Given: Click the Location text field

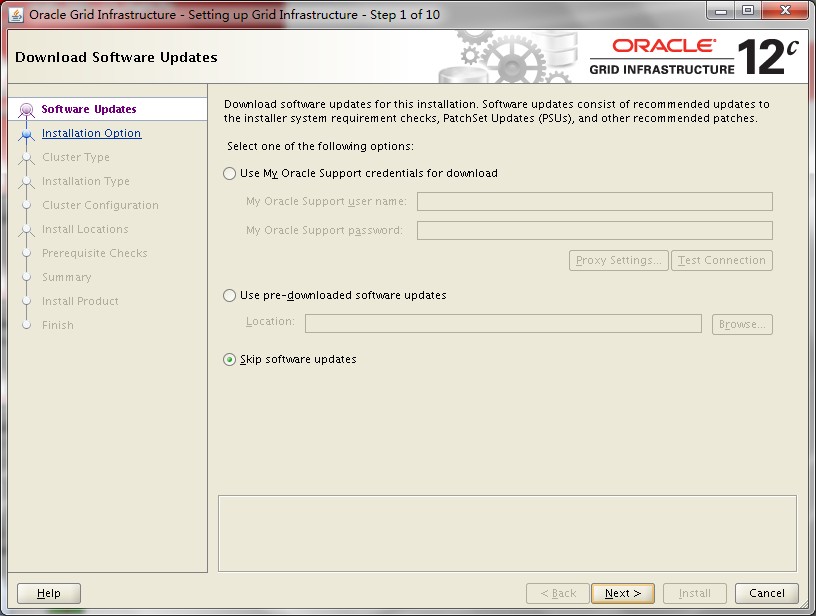Looking at the screenshot, I should tap(503, 324).
